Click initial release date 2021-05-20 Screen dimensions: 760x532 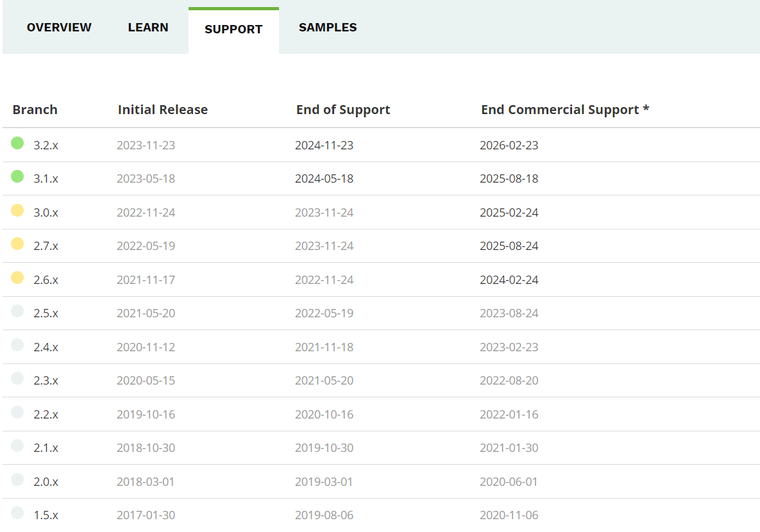click(x=146, y=313)
